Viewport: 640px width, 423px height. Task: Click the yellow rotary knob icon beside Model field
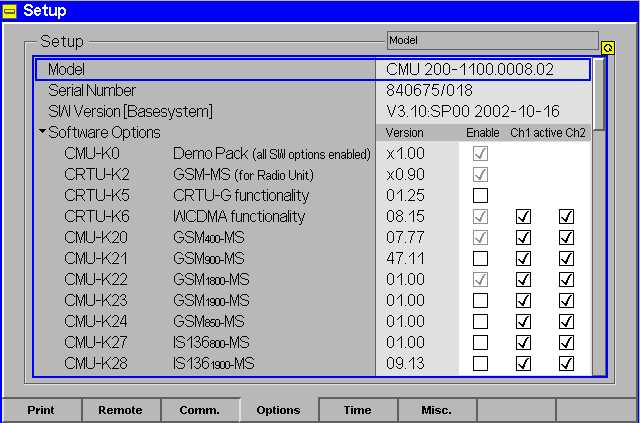(607, 48)
